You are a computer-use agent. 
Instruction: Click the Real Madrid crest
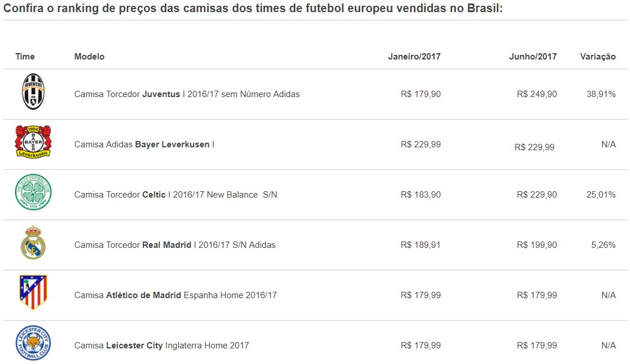[x=33, y=243]
